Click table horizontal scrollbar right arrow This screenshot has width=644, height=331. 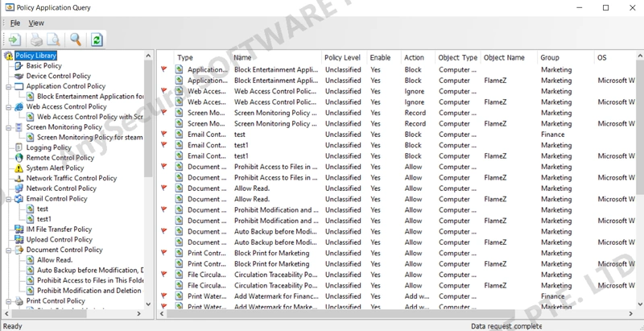[631, 314]
